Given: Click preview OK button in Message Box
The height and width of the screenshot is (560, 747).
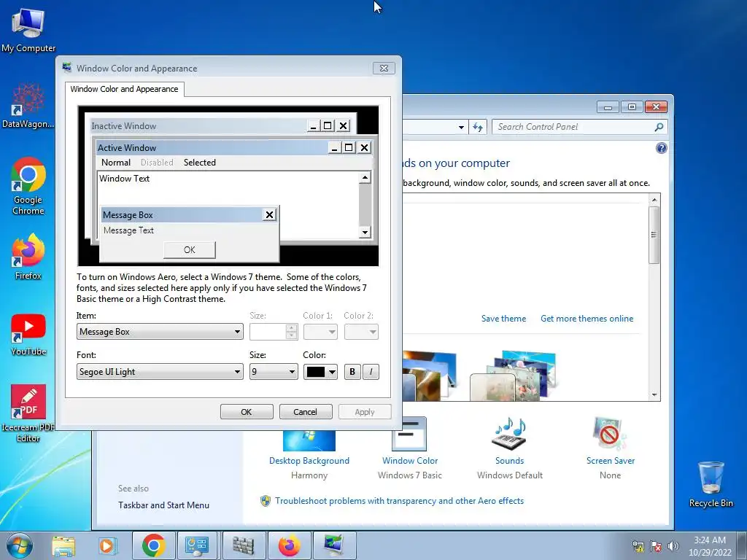Looking at the screenshot, I should (190, 250).
